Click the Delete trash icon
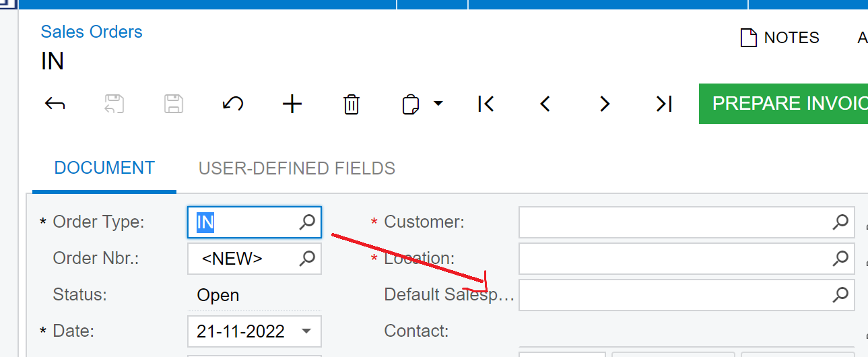 pyautogui.click(x=352, y=104)
